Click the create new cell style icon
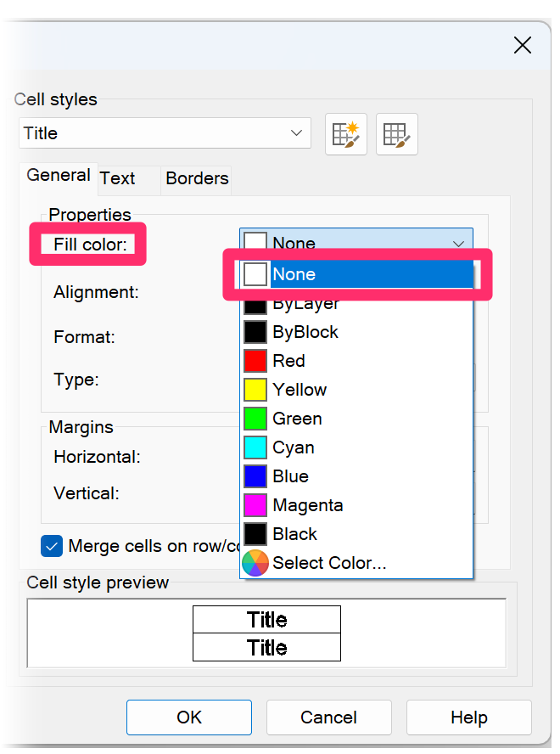The height and width of the screenshot is (754, 560). pyautogui.click(x=345, y=134)
